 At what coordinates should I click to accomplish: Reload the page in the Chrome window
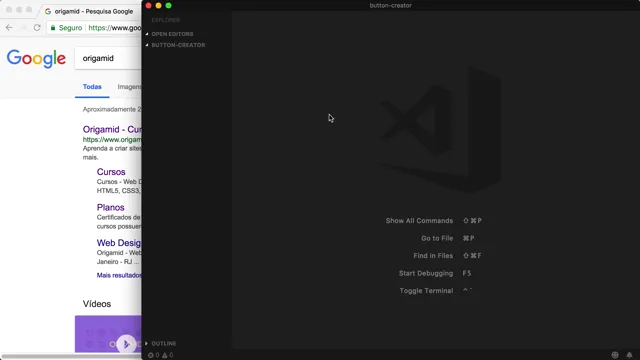pos(37,27)
